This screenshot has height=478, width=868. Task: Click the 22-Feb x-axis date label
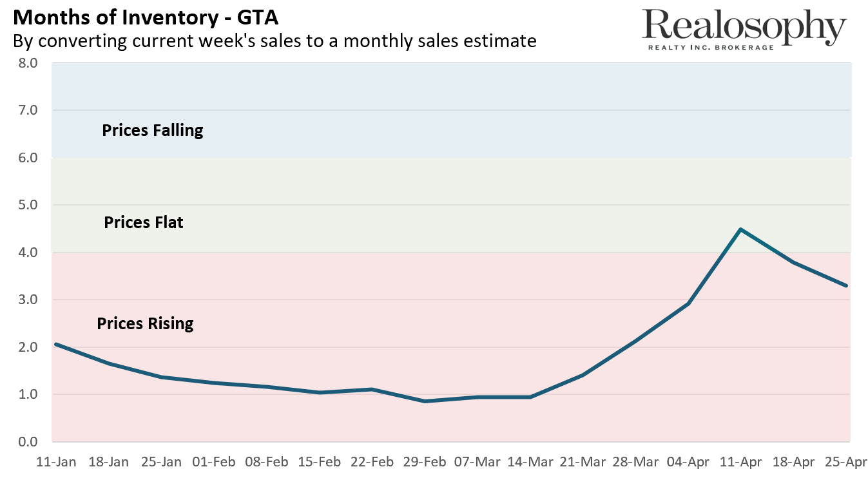pos(372,462)
